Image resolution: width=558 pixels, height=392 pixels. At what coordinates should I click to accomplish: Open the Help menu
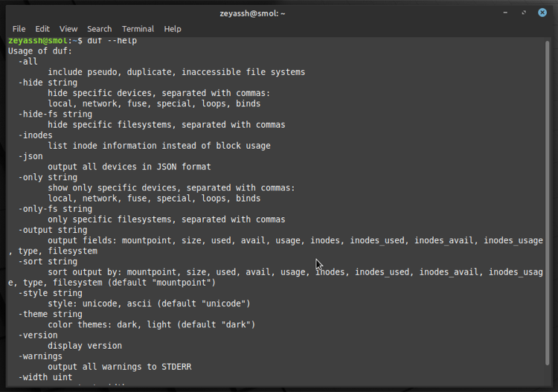(173, 29)
